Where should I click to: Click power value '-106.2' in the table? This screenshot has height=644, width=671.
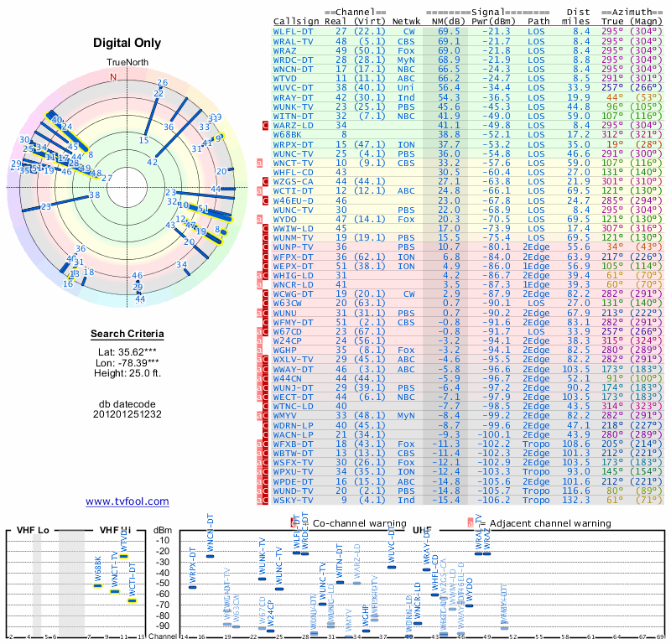tap(494, 501)
